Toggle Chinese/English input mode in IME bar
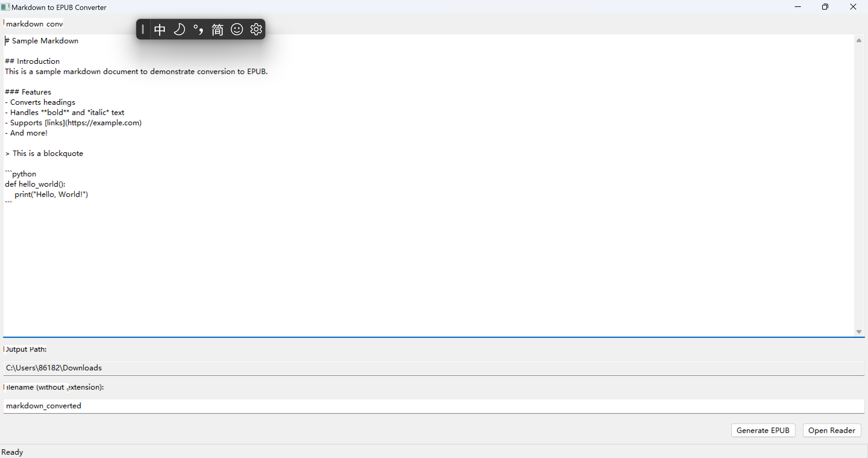This screenshot has height=458, width=868. (x=159, y=30)
